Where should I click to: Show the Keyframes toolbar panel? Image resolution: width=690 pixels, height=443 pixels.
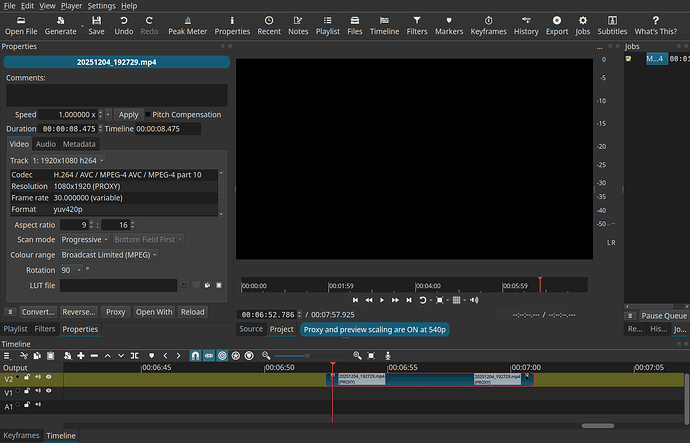tap(488, 26)
